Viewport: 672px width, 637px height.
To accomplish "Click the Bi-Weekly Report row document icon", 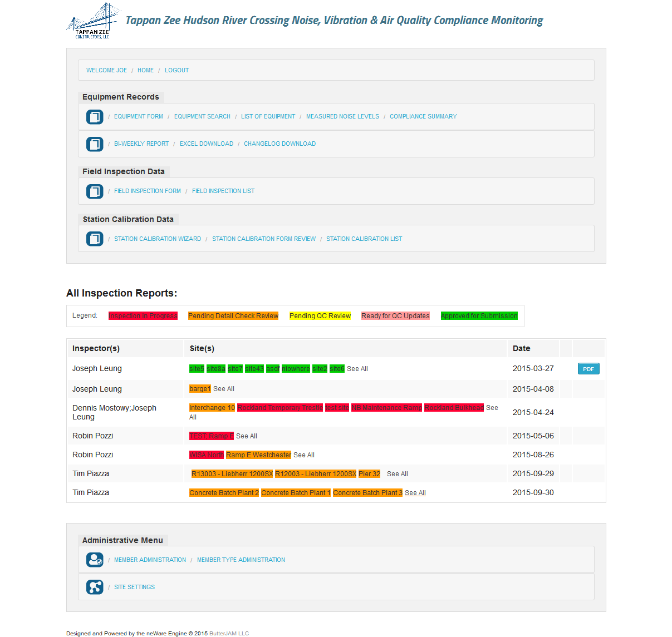I will 95,144.
